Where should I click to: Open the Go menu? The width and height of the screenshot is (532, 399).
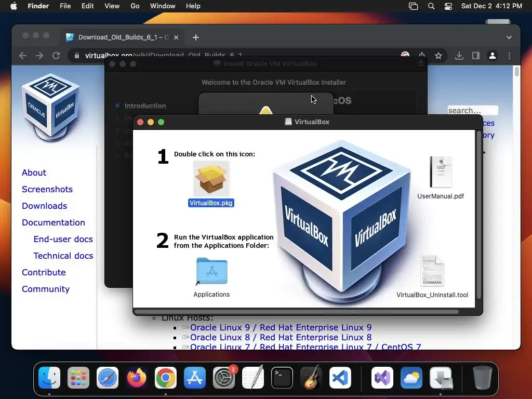[135, 6]
